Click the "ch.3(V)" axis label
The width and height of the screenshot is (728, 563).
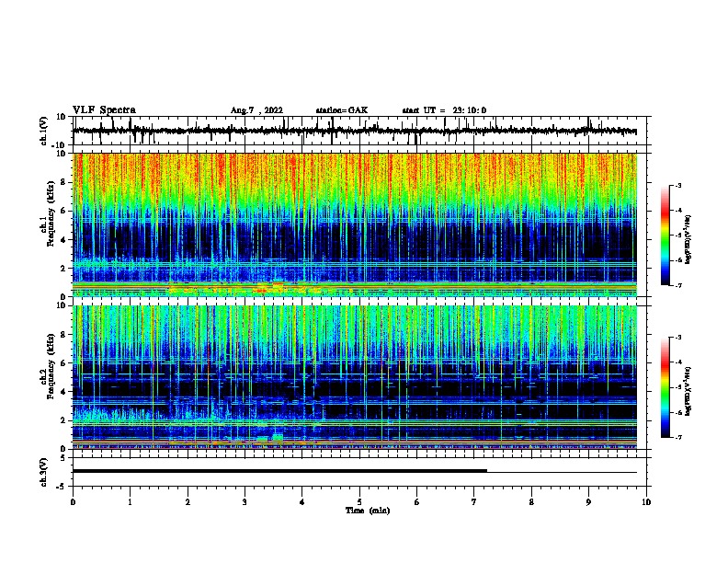coord(44,472)
